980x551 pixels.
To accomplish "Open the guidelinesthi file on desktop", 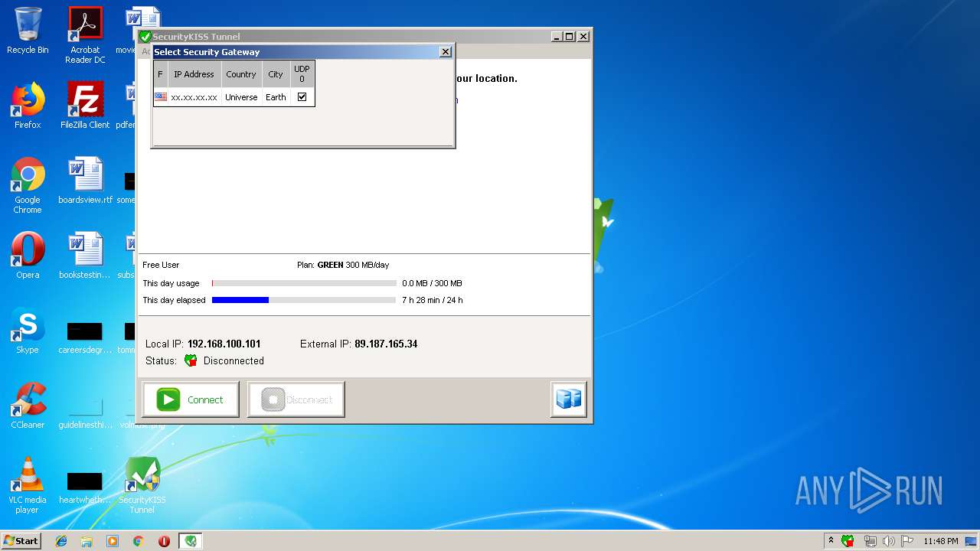I will click(x=85, y=412).
